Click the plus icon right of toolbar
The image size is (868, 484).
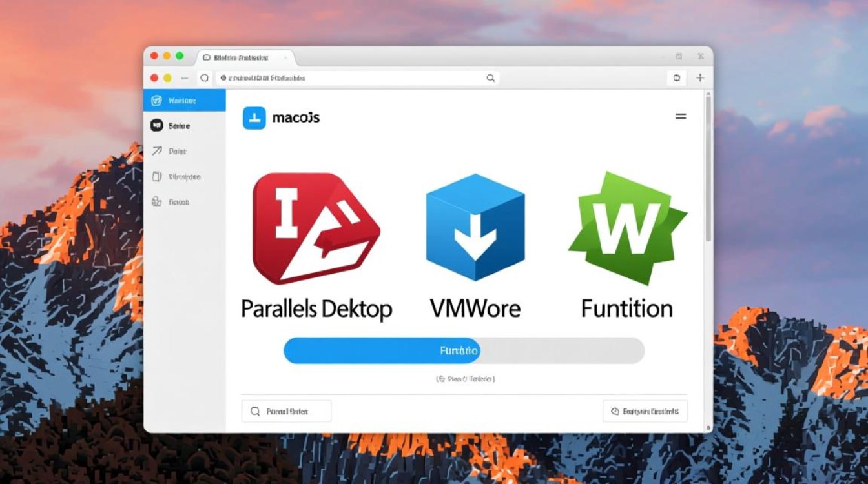[x=700, y=78]
